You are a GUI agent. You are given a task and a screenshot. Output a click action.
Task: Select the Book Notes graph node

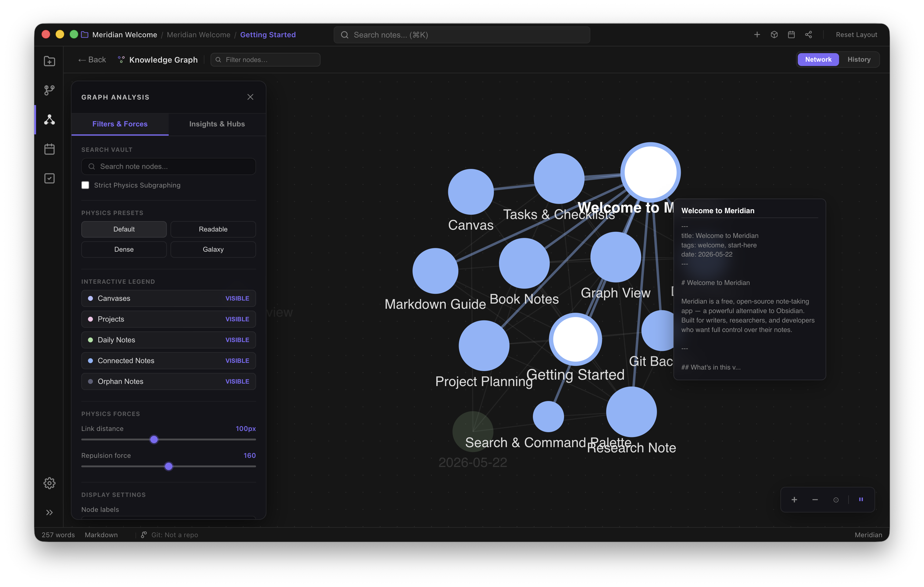pos(524,263)
